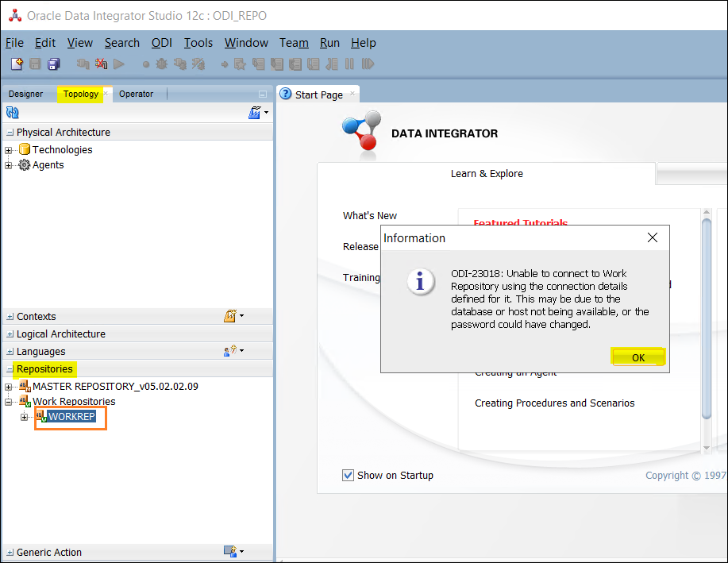The width and height of the screenshot is (728, 563).
Task: Select the Start Page tab
Action: 319,94
